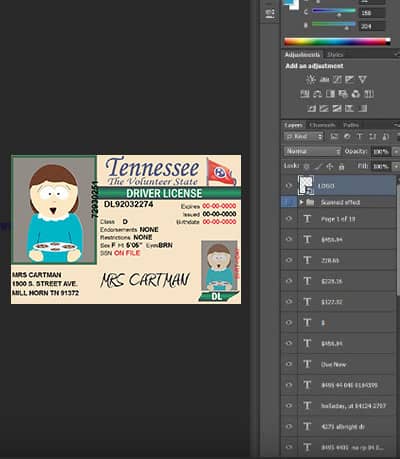
Task: Lock image pixels with brush icon
Action: 318,166
